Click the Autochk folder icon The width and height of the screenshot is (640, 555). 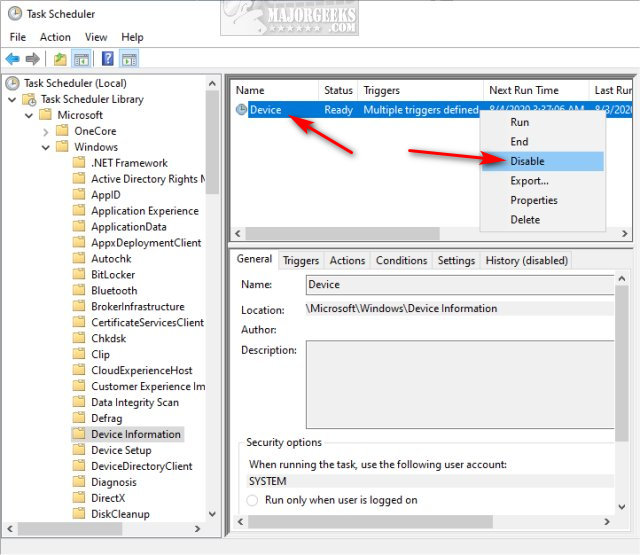pyautogui.click(x=79, y=258)
